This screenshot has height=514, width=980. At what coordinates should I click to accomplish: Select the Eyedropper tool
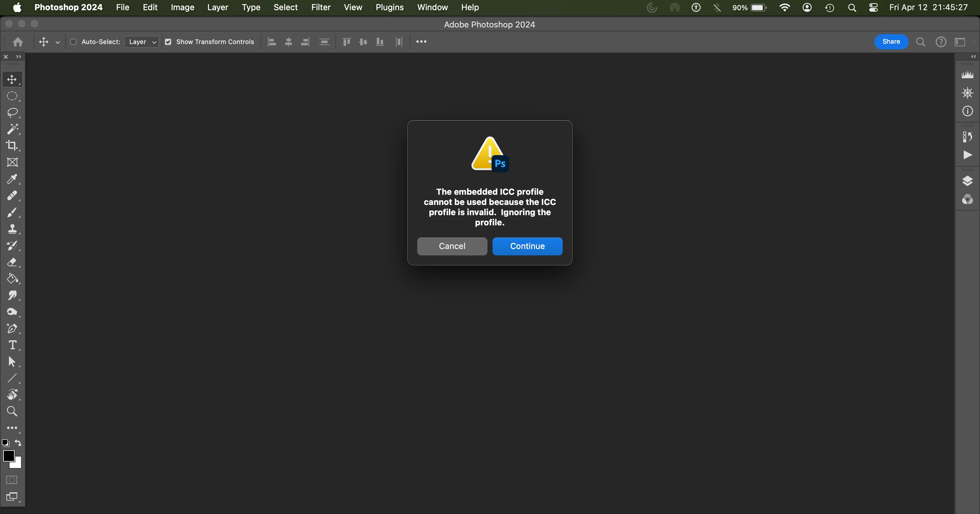coord(12,179)
